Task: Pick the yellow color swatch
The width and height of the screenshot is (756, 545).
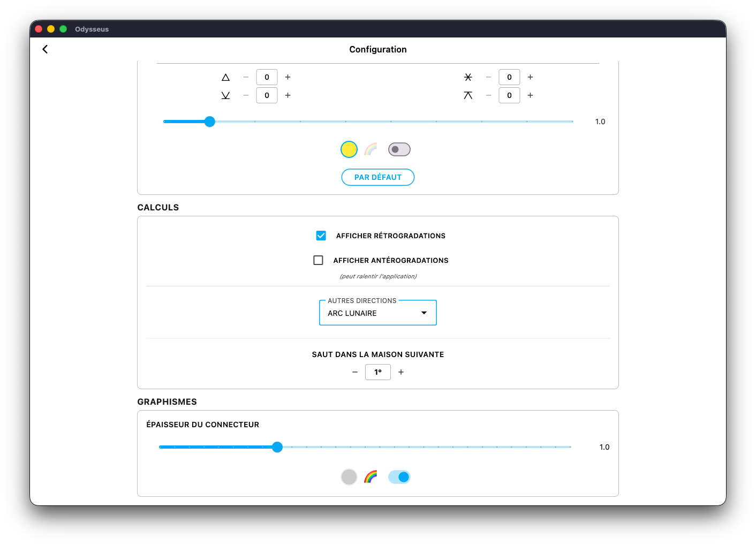Action: [x=349, y=149]
